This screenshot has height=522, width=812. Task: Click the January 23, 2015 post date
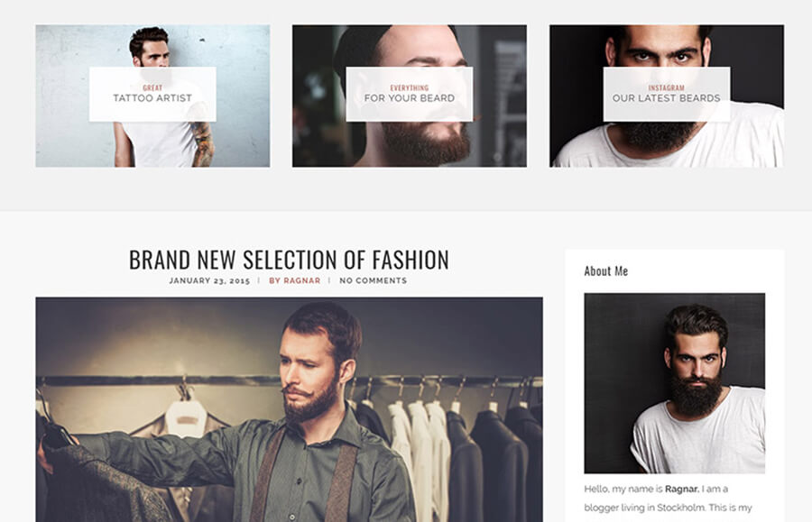coord(209,280)
